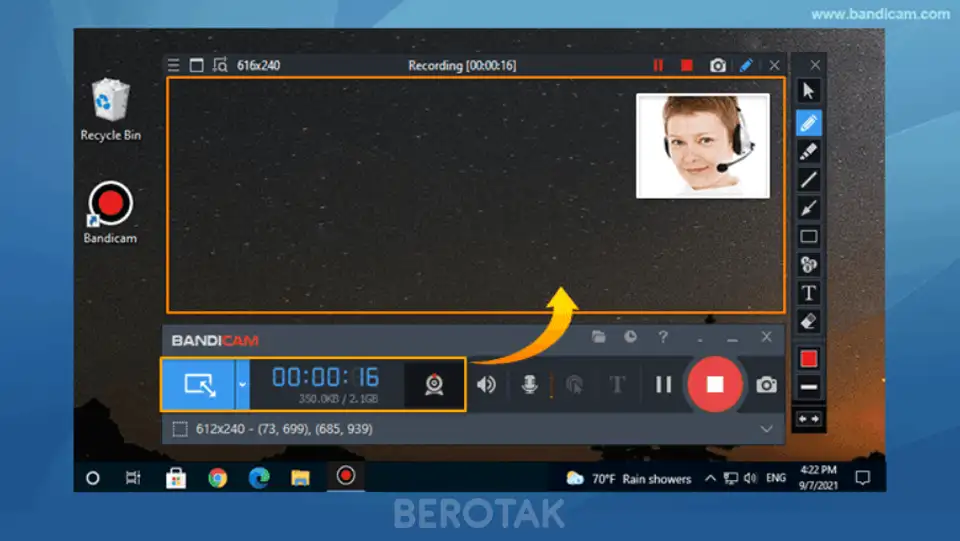The width and height of the screenshot is (960, 541).
Task: Open the recording bar hamburger menu
Action: (174, 65)
